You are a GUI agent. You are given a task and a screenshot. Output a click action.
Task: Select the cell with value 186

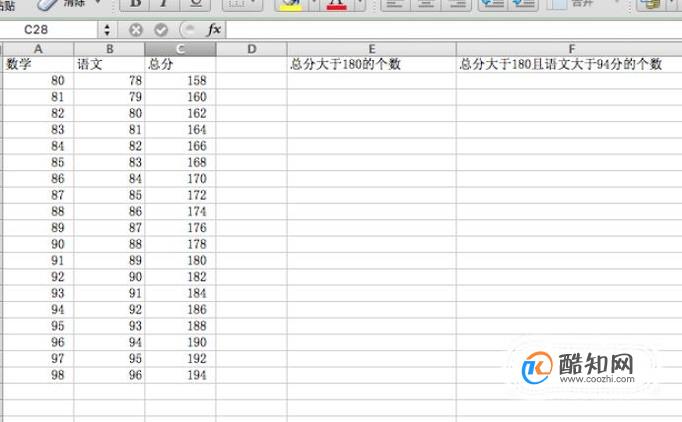(181, 310)
